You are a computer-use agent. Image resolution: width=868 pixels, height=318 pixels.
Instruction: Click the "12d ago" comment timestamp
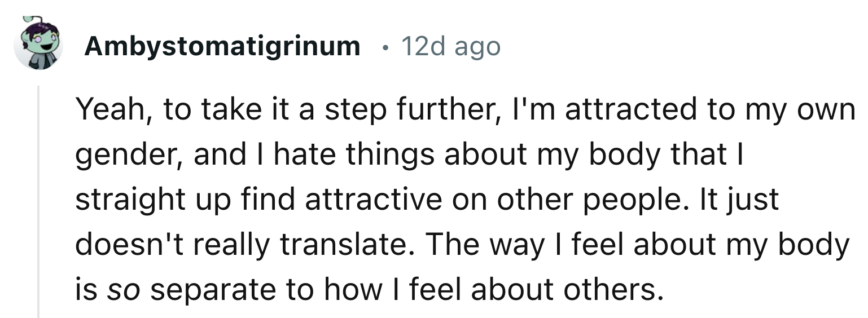450,46
